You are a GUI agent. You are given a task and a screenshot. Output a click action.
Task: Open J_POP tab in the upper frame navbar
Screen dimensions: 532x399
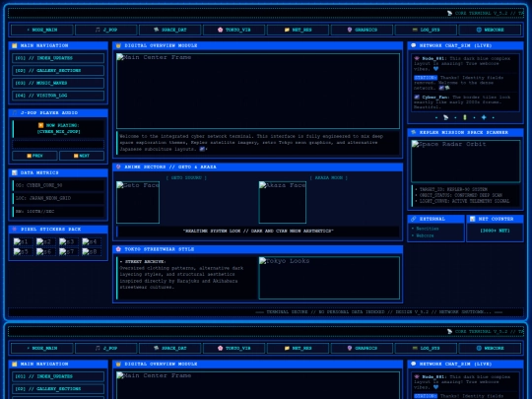(106, 30)
